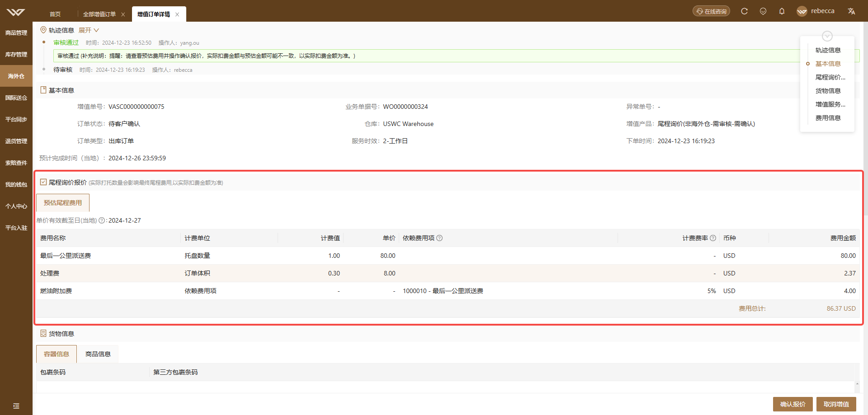This screenshot has height=415, width=868.
Task: Click the 包裹条码 column header
Action: (53, 372)
